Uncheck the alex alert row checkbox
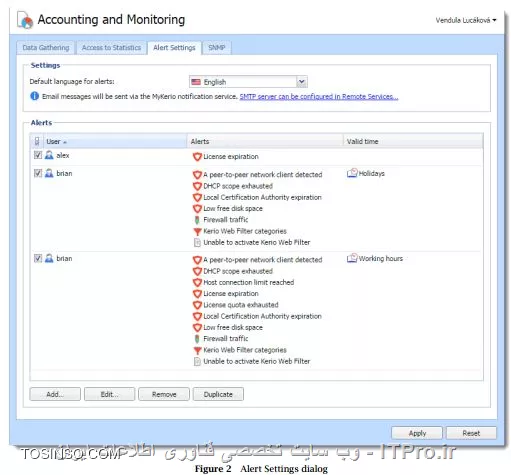511x475 pixels. point(38,155)
